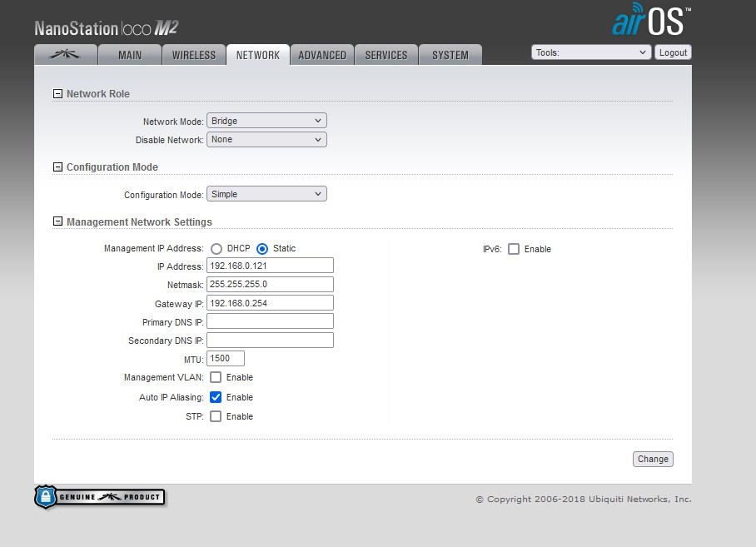Click the MTU field
This screenshot has width=756, height=547.
click(226, 359)
